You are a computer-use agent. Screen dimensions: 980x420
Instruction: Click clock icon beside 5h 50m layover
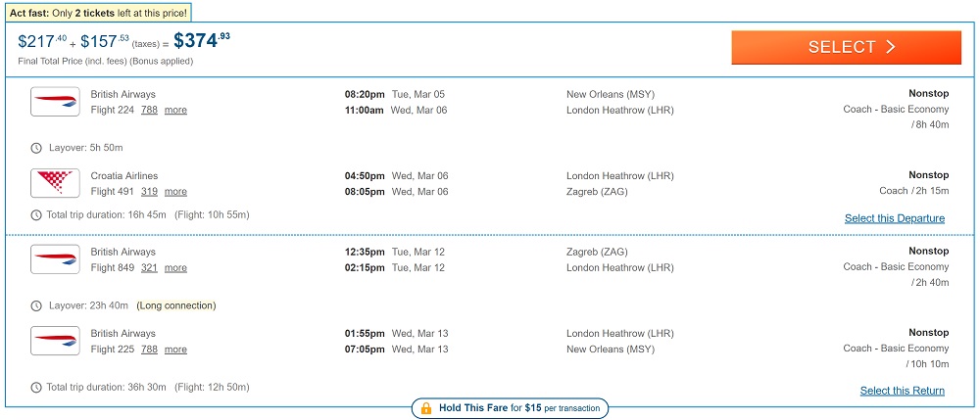point(36,148)
